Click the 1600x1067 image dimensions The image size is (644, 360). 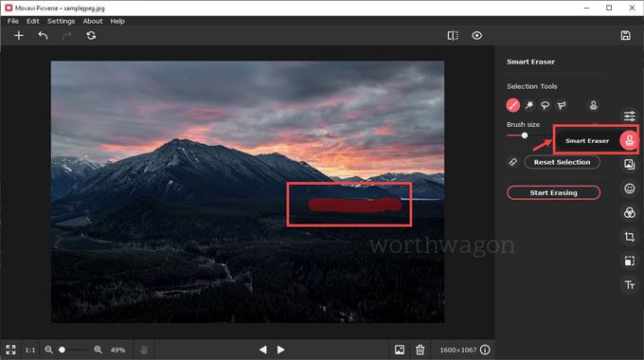click(x=458, y=351)
